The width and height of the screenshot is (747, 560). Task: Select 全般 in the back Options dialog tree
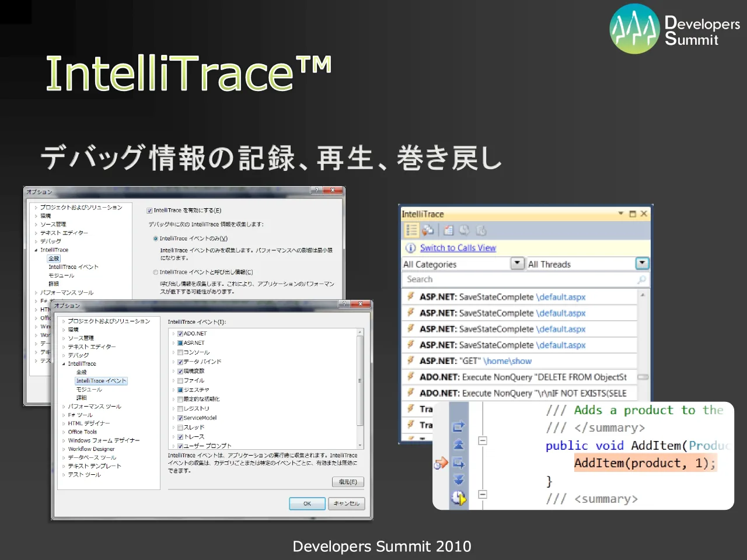coord(54,258)
